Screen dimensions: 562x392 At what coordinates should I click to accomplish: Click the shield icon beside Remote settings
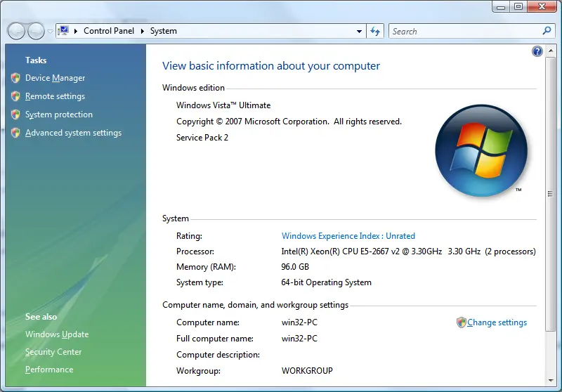point(15,96)
